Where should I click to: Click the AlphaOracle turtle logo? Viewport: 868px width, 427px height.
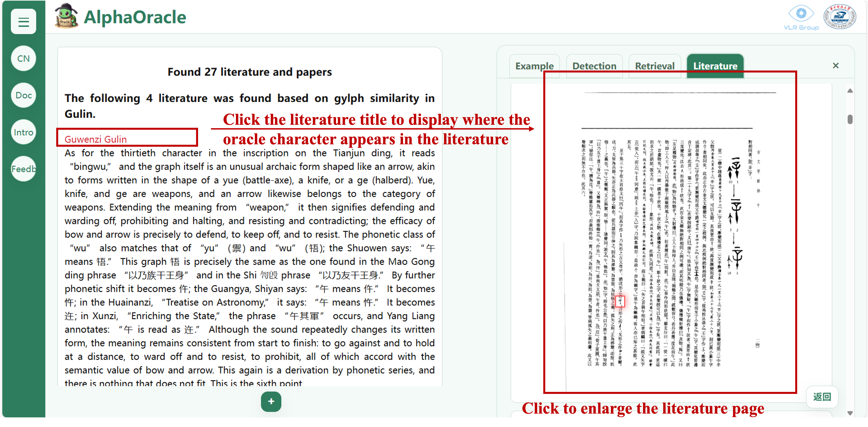[x=66, y=16]
